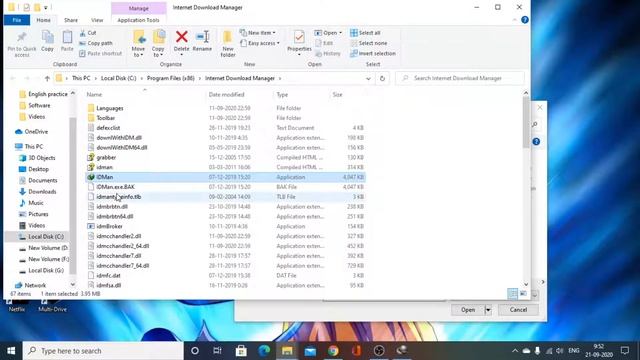Open the ribbon Open dropdown

(x=328, y=33)
